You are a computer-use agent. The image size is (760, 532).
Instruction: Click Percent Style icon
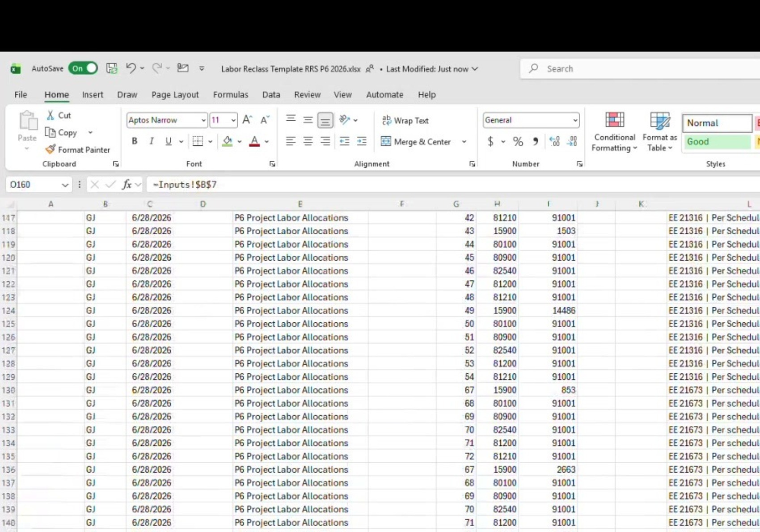pyautogui.click(x=518, y=142)
